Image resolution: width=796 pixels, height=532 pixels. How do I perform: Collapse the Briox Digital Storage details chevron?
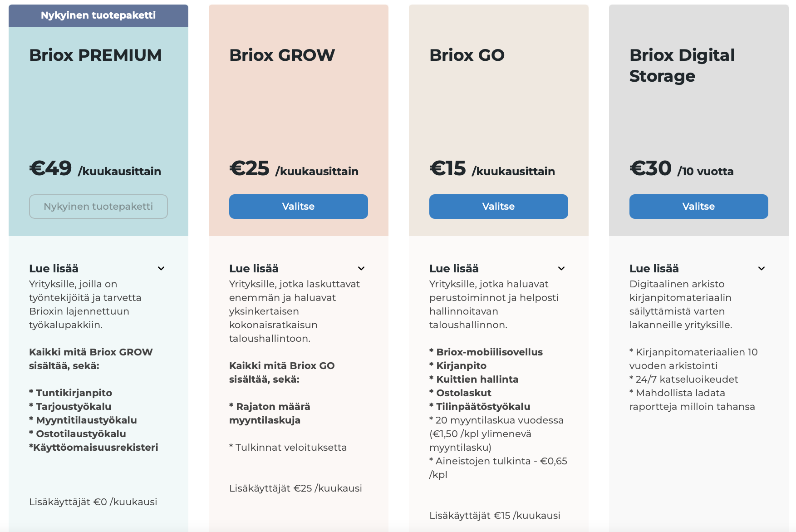(762, 268)
